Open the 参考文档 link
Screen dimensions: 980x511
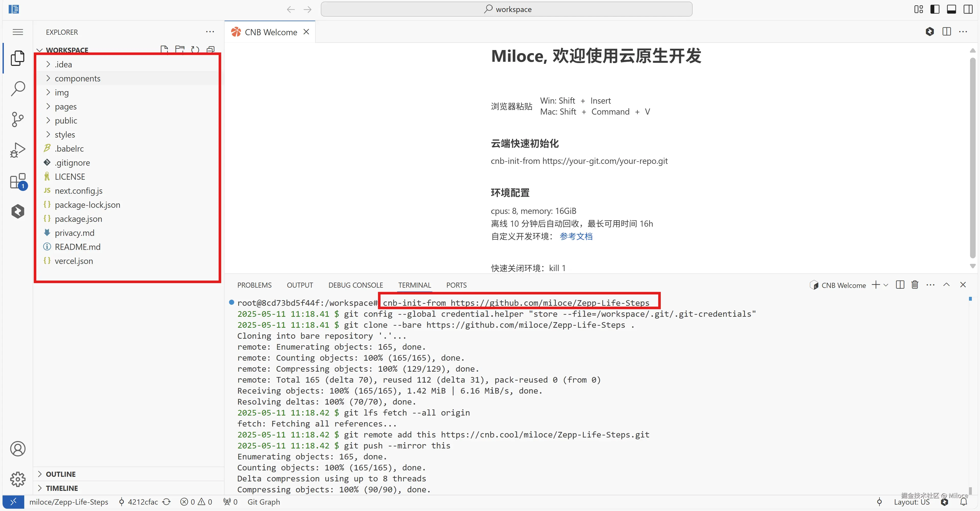coord(576,236)
